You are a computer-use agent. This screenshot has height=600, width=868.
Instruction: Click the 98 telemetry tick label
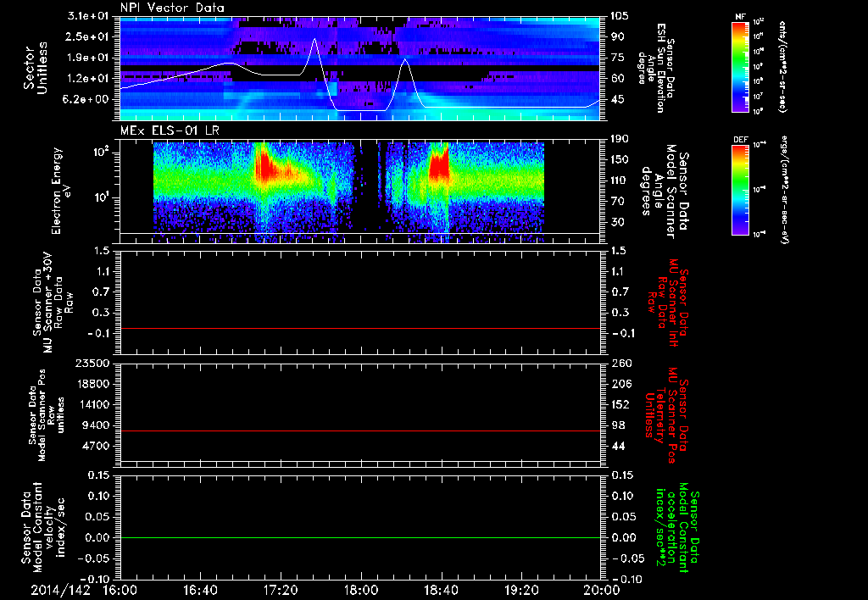pyautogui.click(x=617, y=425)
